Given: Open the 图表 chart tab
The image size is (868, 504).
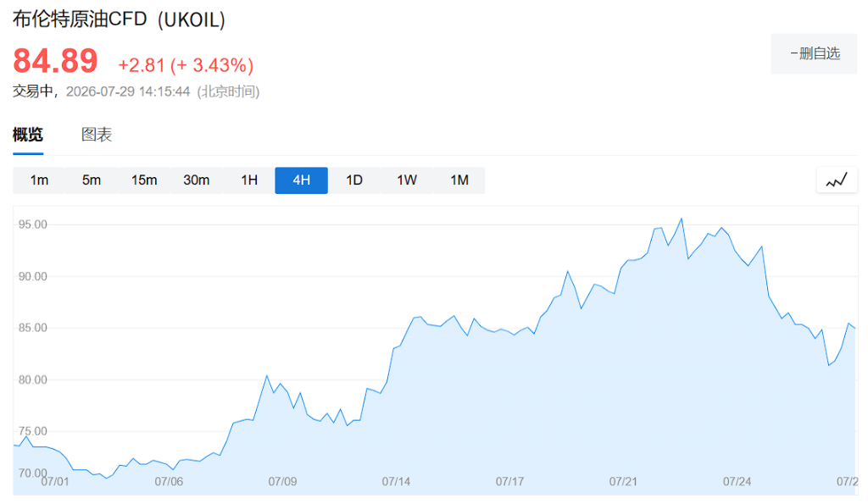Looking at the screenshot, I should coord(97,135).
